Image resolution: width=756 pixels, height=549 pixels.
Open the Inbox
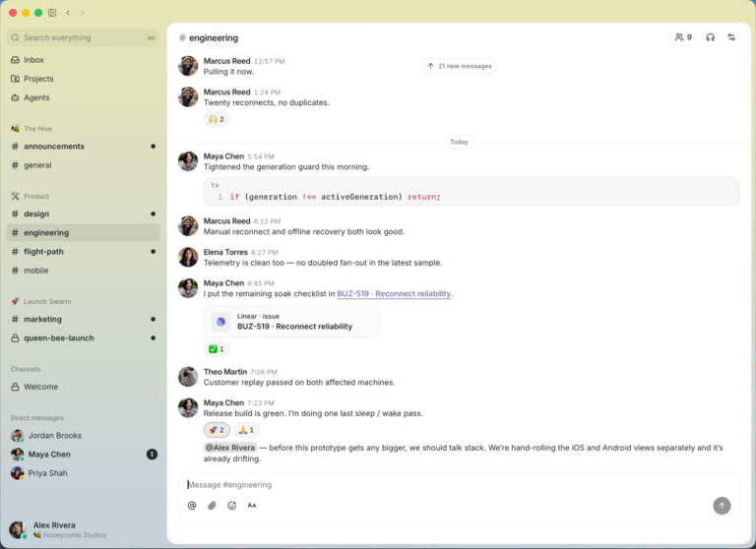(83, 60)
